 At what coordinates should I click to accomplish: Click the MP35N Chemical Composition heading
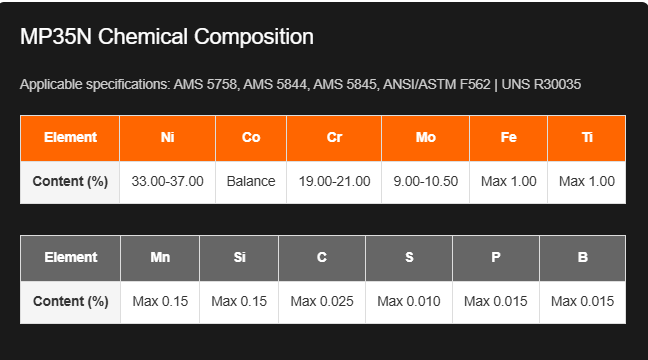pos(167,37)
